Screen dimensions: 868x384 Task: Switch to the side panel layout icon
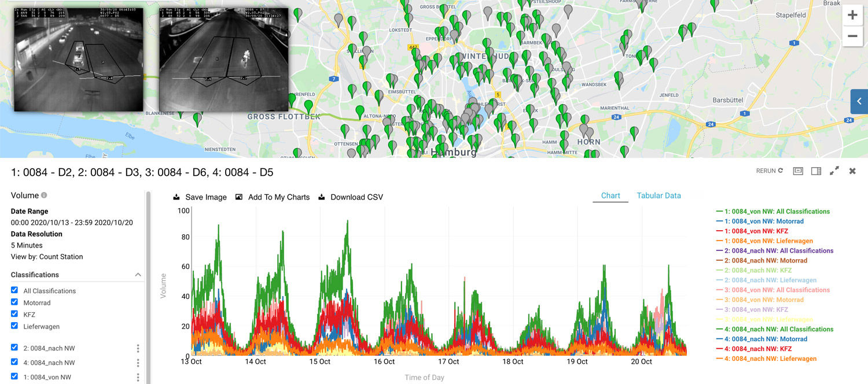click(816, 171)
